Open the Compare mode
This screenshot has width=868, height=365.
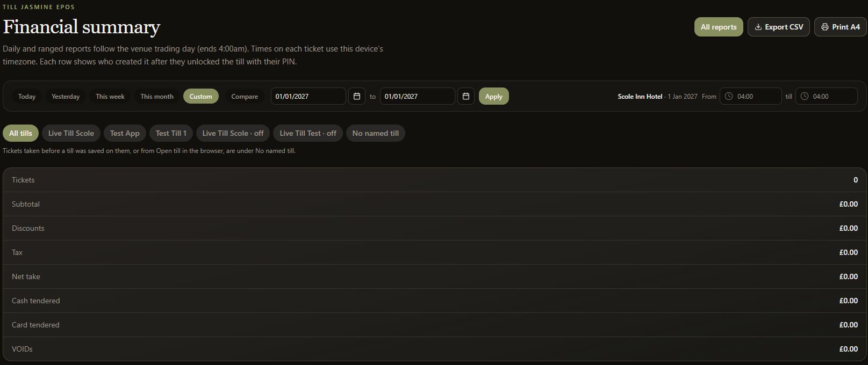[x=245, y=96]
